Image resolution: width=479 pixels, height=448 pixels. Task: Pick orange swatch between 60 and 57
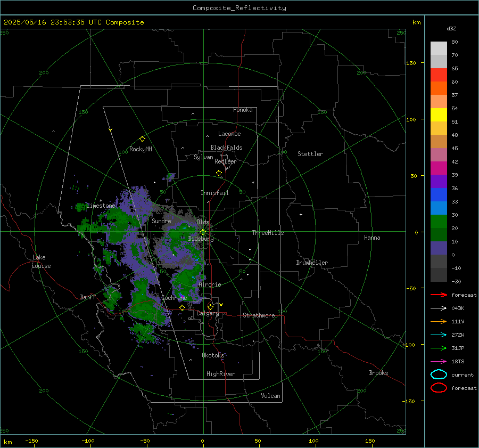pos(439,88)
